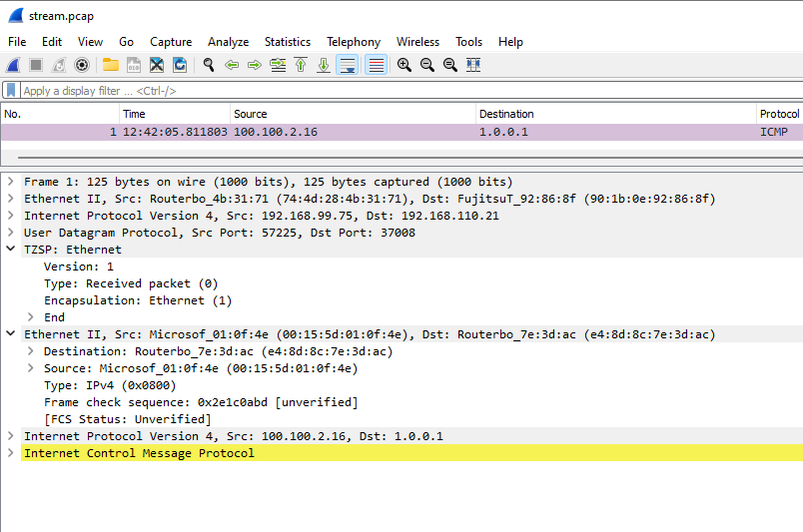This screenshot has height=532, width=803.
Task: Expand the Frame 1 tree node
Action: (x=10, y=182)
